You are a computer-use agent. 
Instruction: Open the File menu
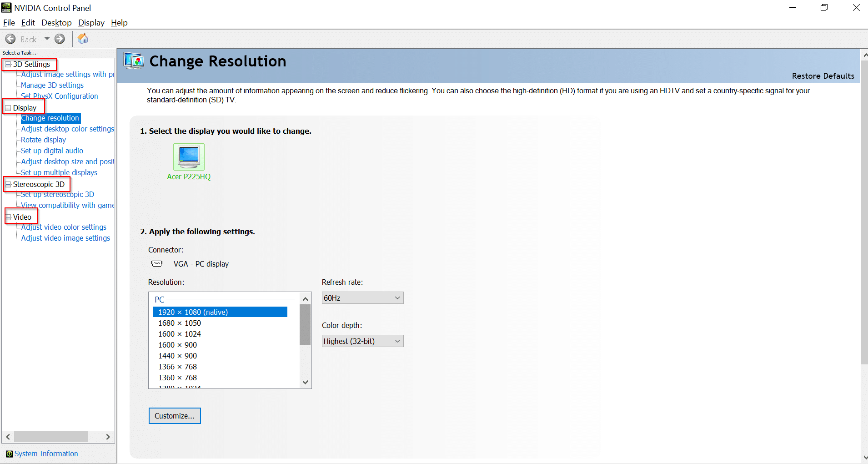coord(9,23)
